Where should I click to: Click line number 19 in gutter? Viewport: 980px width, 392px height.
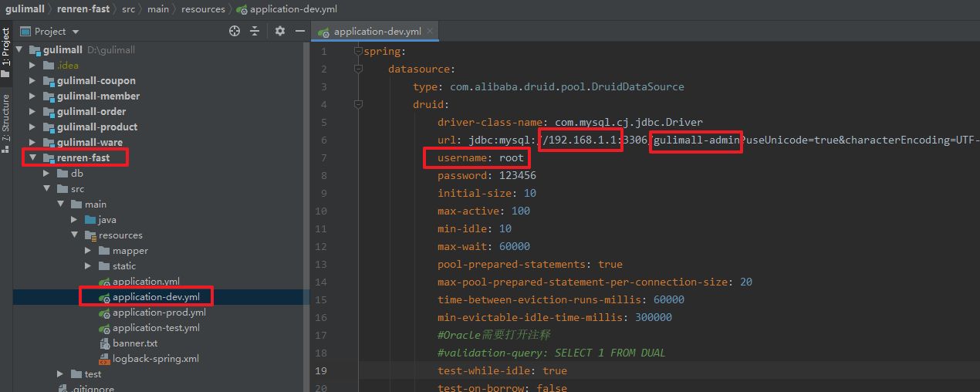tap(322, 370)
